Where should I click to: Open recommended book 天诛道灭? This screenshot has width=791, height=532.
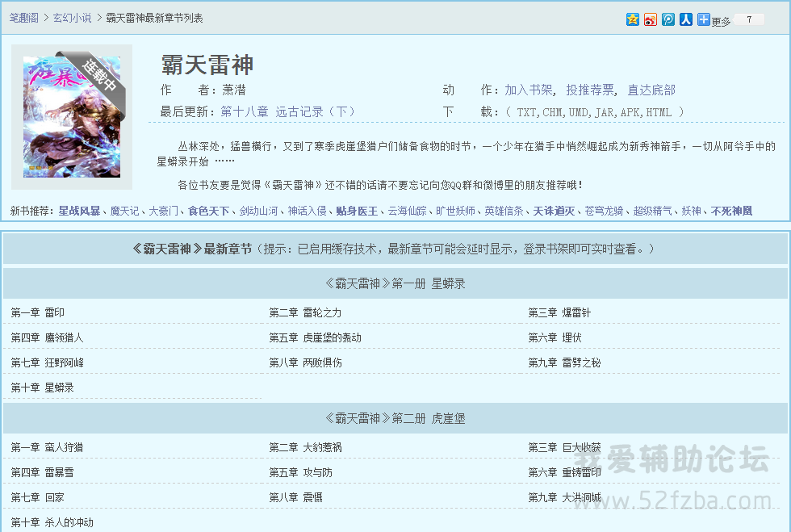[554, 211]
